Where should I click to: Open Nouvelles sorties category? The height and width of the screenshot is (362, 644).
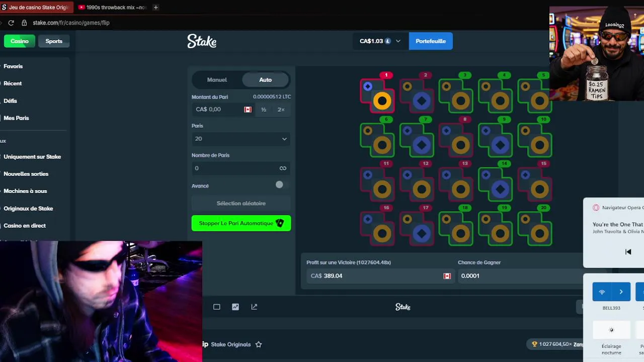click(x=26, y=174)
